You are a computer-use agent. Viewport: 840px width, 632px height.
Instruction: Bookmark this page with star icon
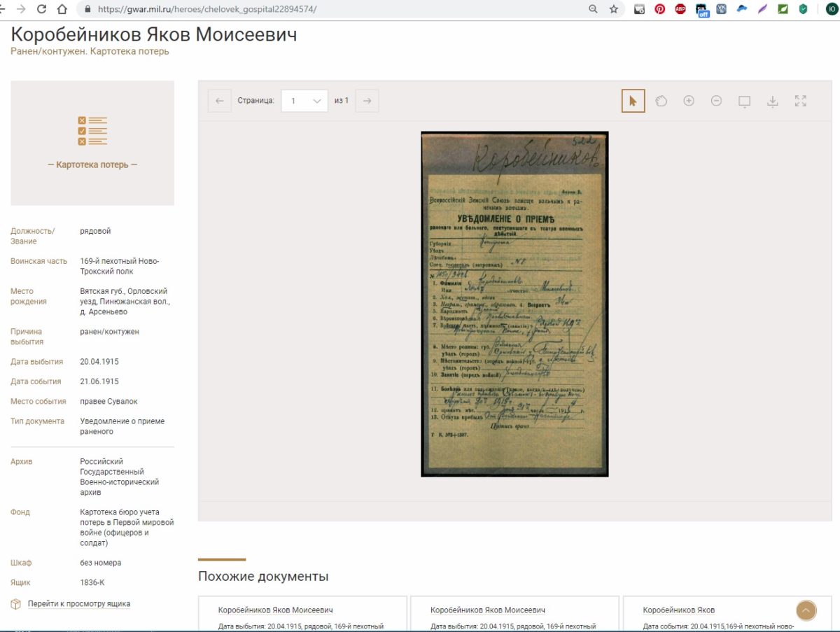(614, 9)
